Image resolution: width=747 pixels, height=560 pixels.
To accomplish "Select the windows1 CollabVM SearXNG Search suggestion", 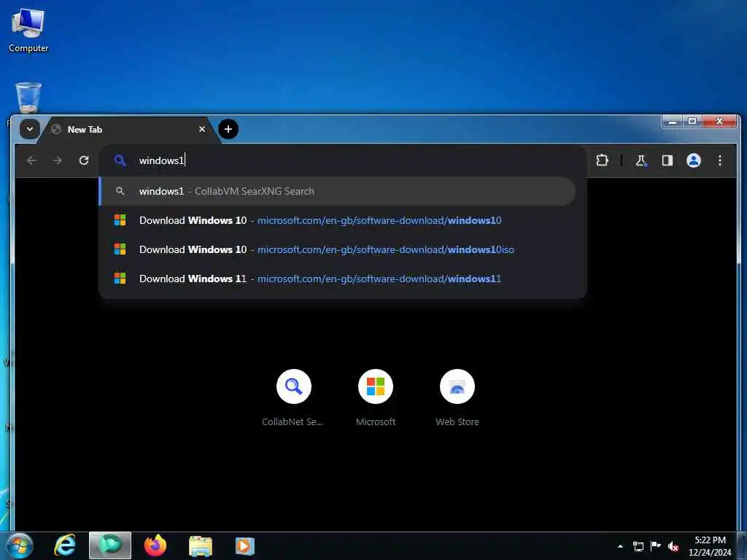I will 337,192.
